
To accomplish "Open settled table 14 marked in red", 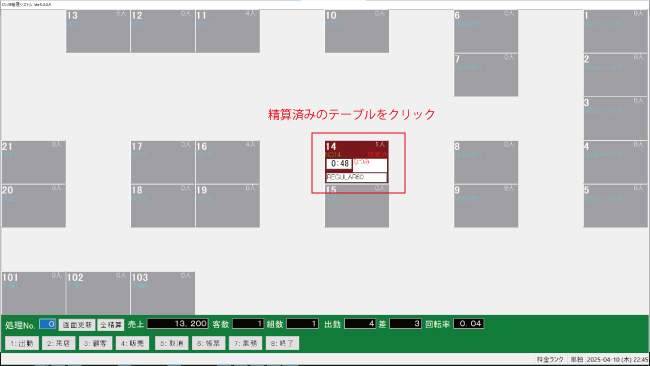I will [x=357, y=162].
